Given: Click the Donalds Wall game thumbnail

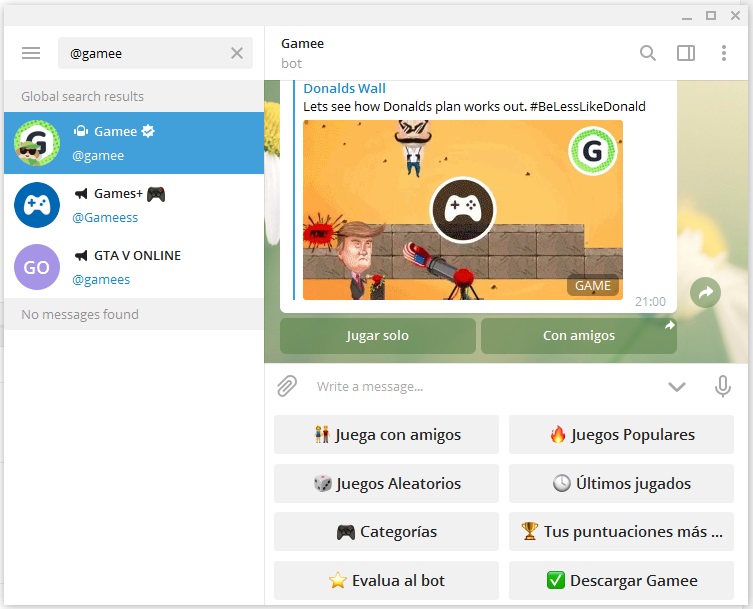Looking at the screenshot, I should coord(463,210).
